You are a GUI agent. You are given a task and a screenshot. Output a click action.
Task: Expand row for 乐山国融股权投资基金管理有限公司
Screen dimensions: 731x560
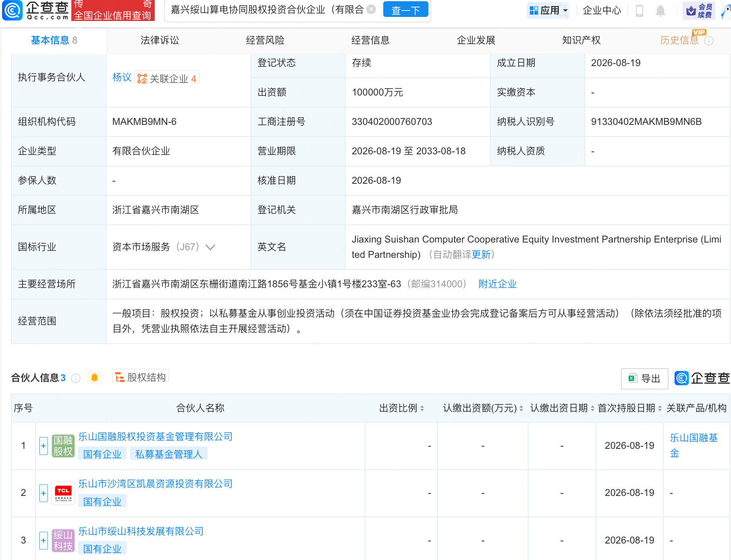click(44, 446)
